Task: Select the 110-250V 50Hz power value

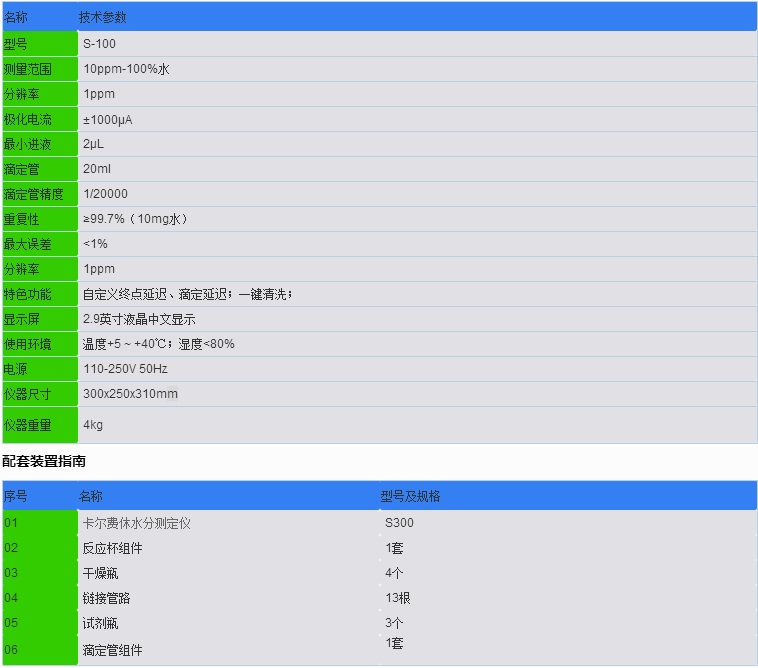Action: pyautogui.click(x=125, y=369)
